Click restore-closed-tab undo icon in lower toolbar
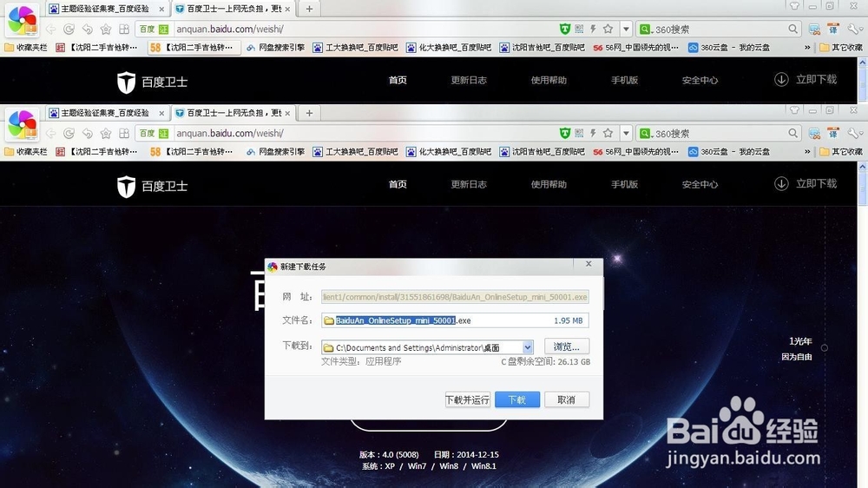The height and width of the screenshot is (488, 868). pyautogui.click(x=88, y=134)
